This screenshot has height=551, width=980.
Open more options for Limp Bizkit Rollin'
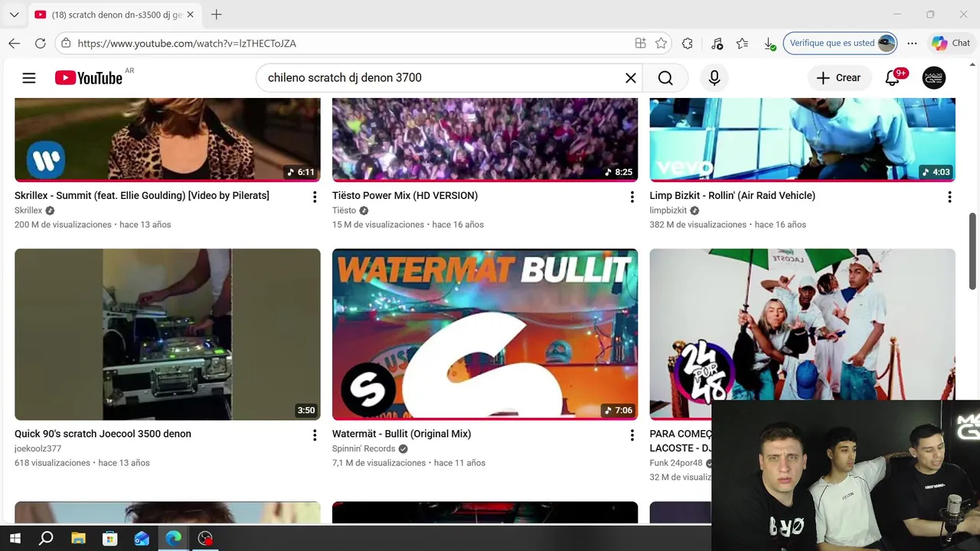tap(949, 197)
